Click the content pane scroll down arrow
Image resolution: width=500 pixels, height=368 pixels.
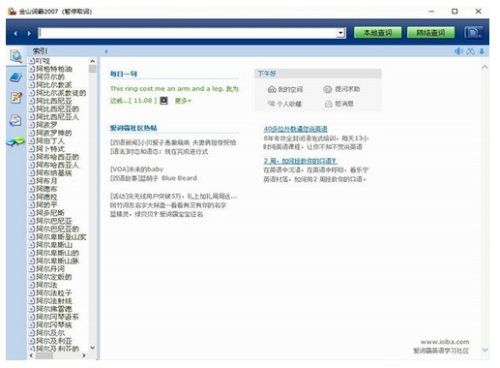click(484, 350)
